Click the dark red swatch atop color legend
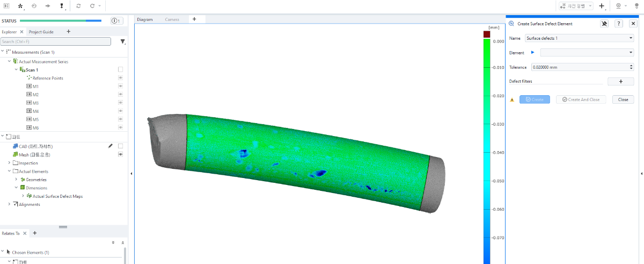Image resolution: width=644 pixels, height=264 pixels. pos(487,34)
